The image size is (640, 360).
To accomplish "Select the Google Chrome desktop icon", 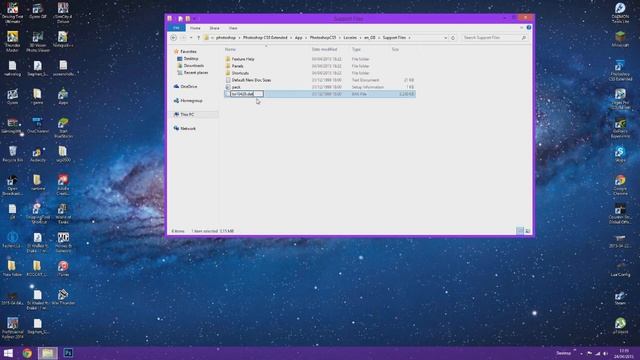I will 620,185.
